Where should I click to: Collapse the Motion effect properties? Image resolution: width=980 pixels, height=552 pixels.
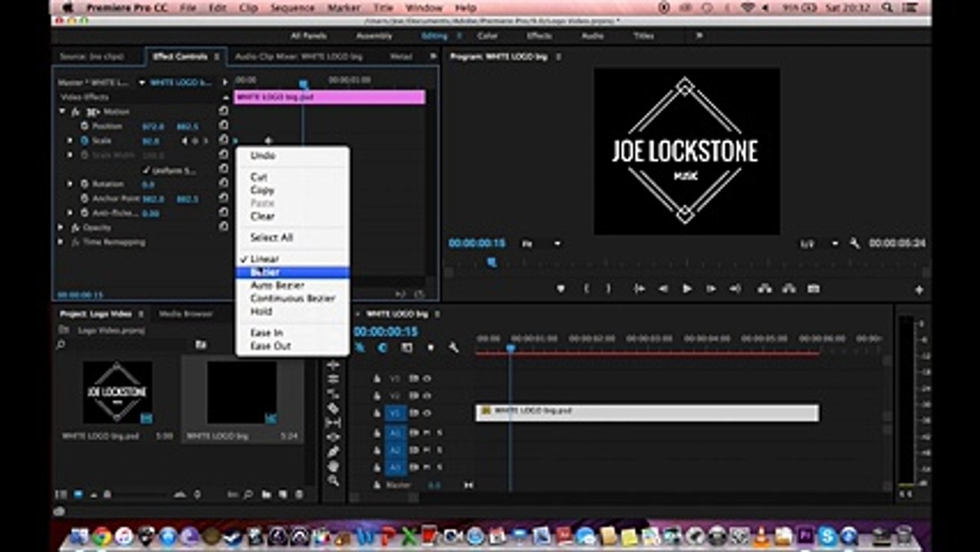63,112
